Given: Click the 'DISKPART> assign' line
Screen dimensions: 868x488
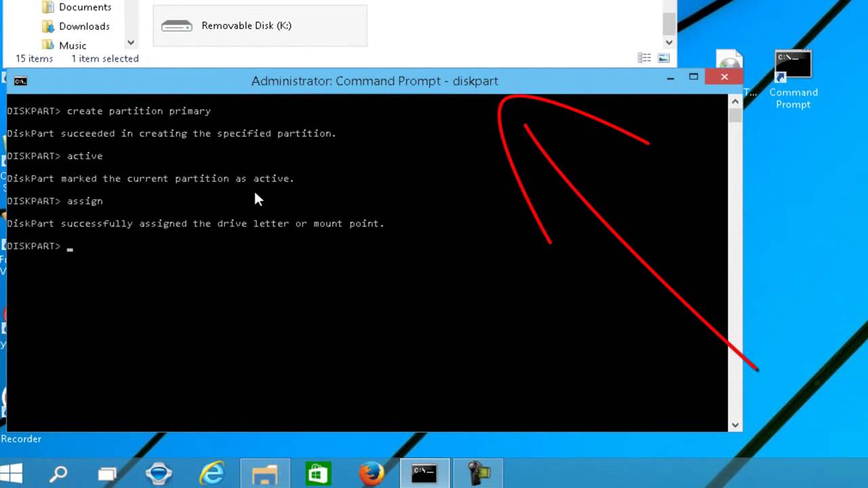Looking at the screenshot, I should [55, 201].
